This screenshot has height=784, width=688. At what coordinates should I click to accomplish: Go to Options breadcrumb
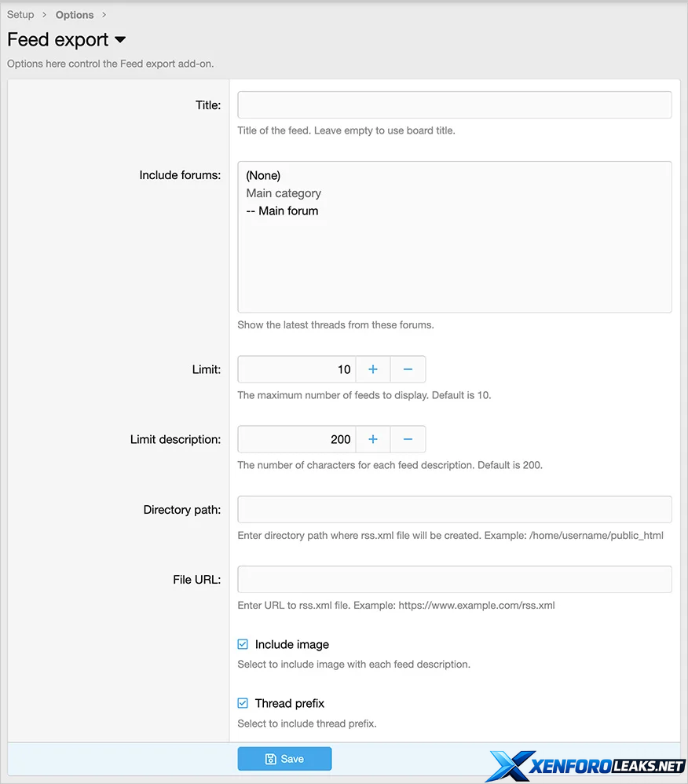(75, 15)
